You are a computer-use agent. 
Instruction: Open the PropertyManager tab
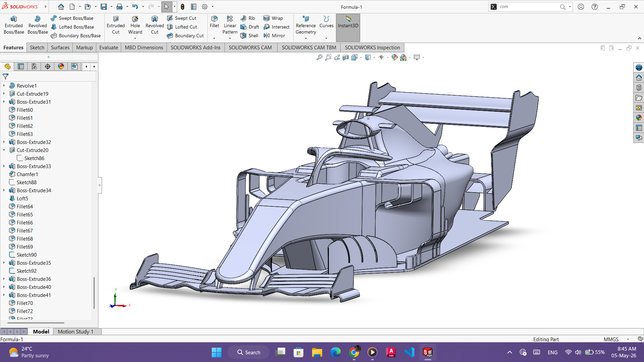(x=21, y=66)
